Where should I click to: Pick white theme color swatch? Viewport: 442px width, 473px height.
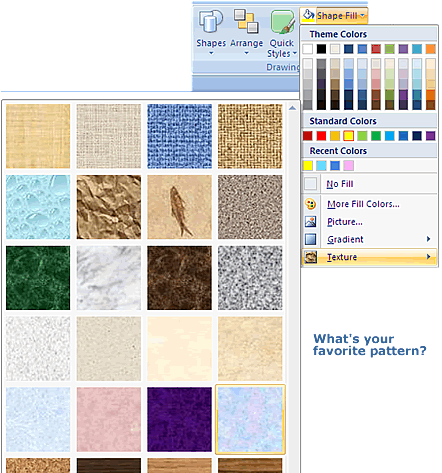tap(308, 49)
